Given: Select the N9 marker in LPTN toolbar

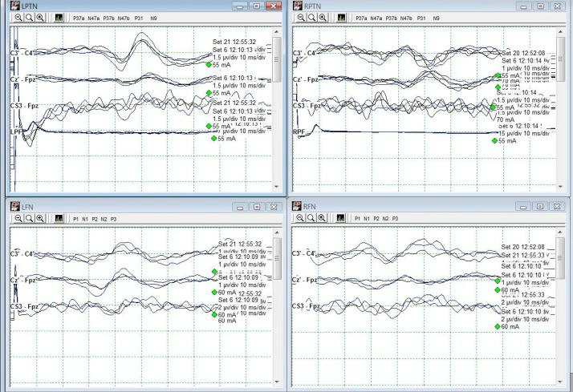Looking at the screenshot, I should [152, 17].
